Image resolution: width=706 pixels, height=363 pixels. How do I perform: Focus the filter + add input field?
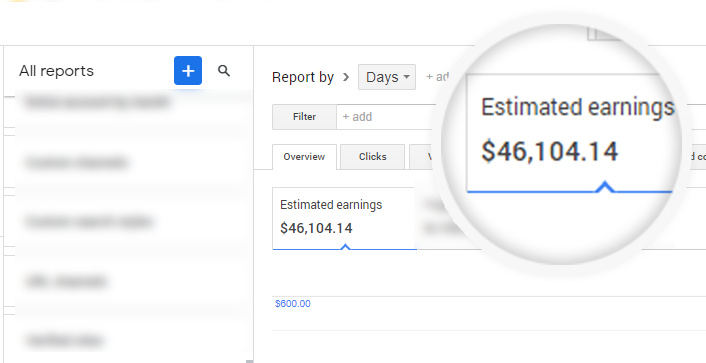387,117
